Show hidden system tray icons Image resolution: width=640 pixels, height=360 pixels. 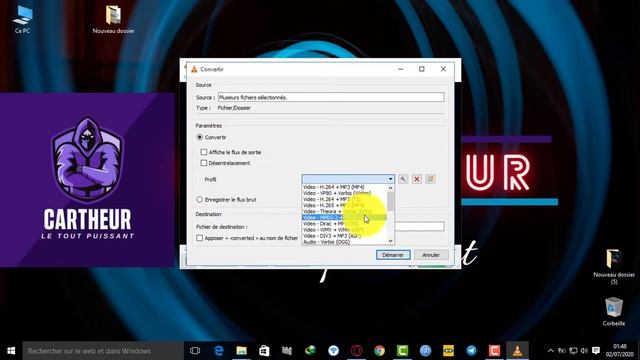[x=551, y=351]
